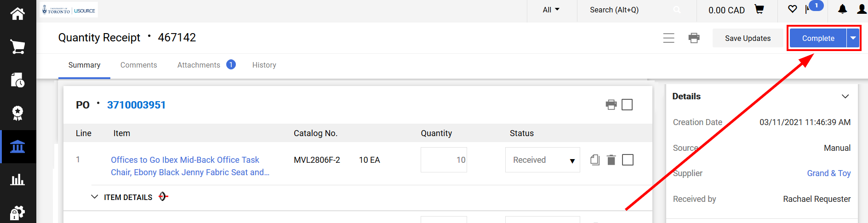Open the Received status dropdown
The image size is (868, 223).
point(542,160)
